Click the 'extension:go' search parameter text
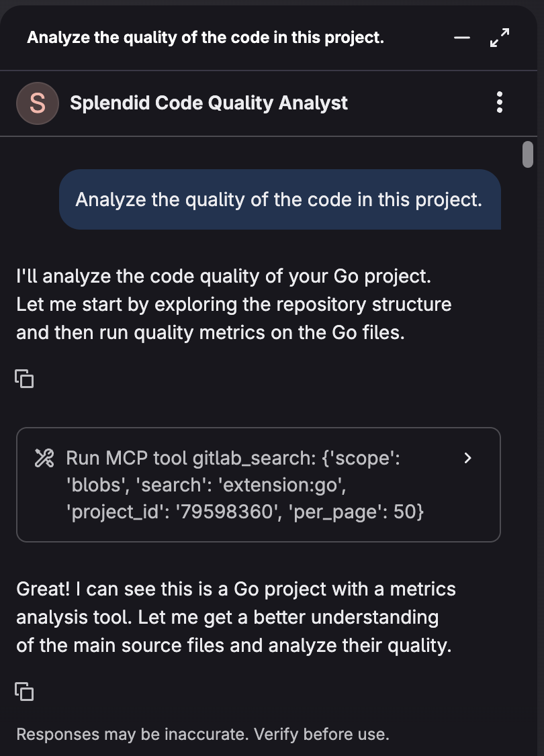The width and height of the screenshot is (544, 756). coord(282,485)
